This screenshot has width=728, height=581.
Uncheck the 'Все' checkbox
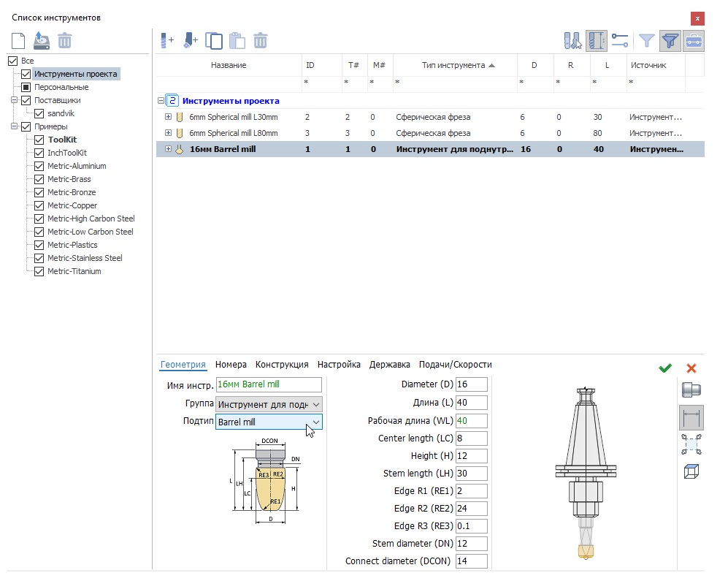point(13,61)
